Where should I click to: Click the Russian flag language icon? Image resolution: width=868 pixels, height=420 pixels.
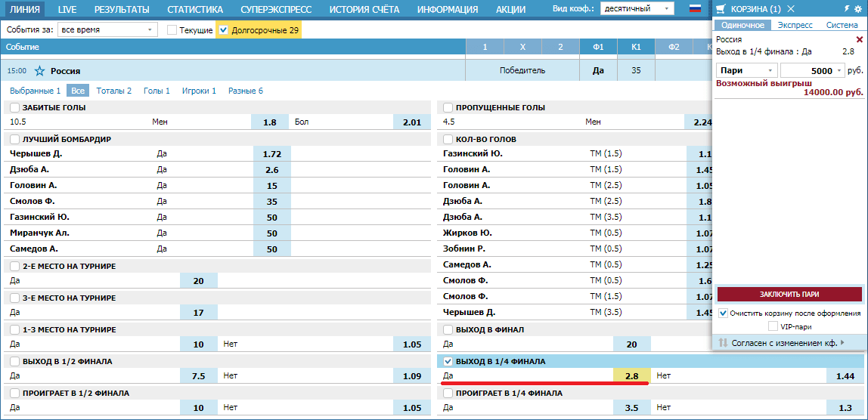click(695, 9)
